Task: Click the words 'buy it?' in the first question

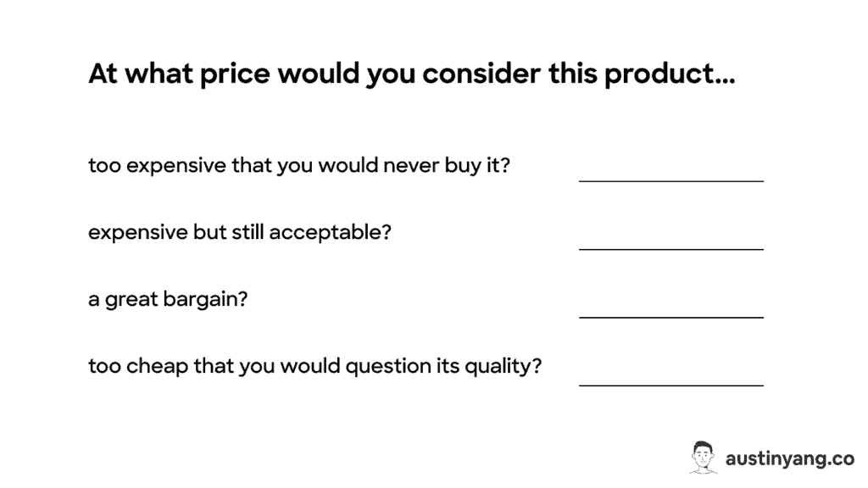Action: pyautogui.click(x=477, y=165)
